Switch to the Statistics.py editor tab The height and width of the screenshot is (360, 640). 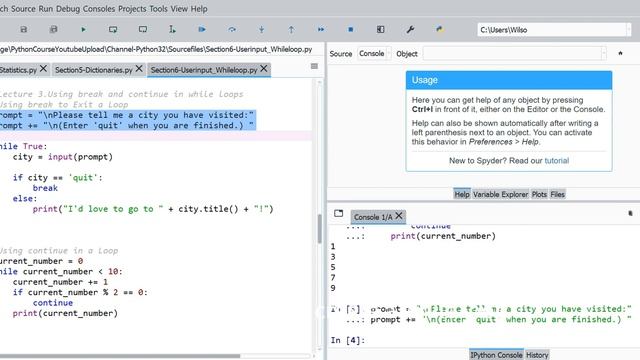click(18, 70)
